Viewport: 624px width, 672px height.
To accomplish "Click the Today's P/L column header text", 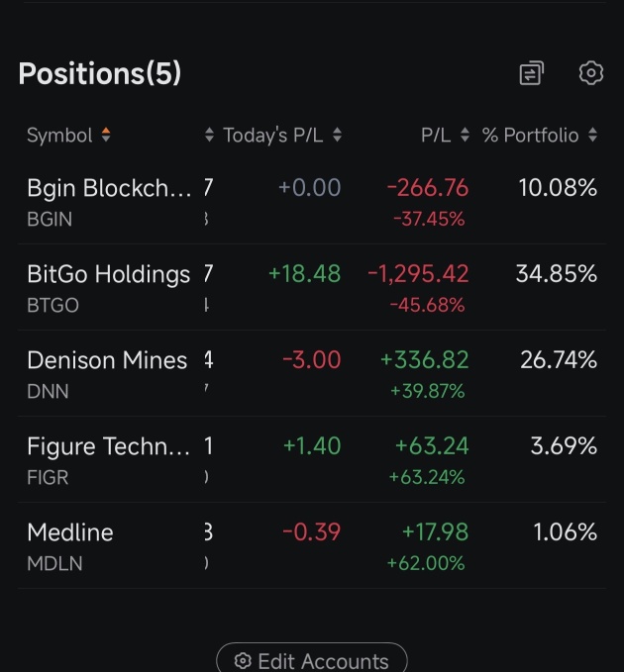I will 273,136.
